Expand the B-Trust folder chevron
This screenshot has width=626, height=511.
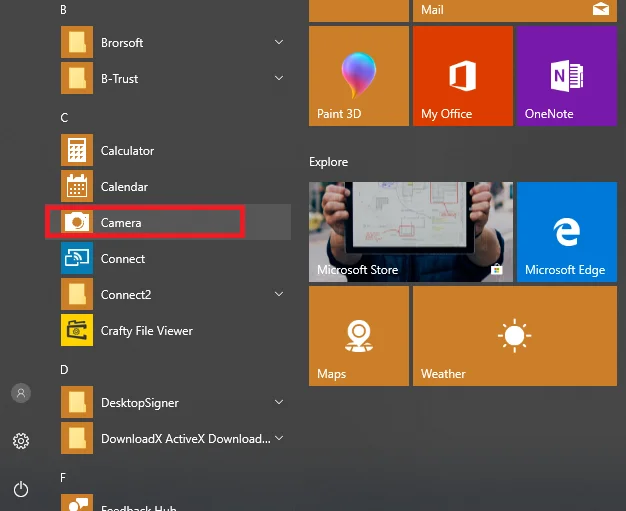pyautogui.click(x=279, y=78)
